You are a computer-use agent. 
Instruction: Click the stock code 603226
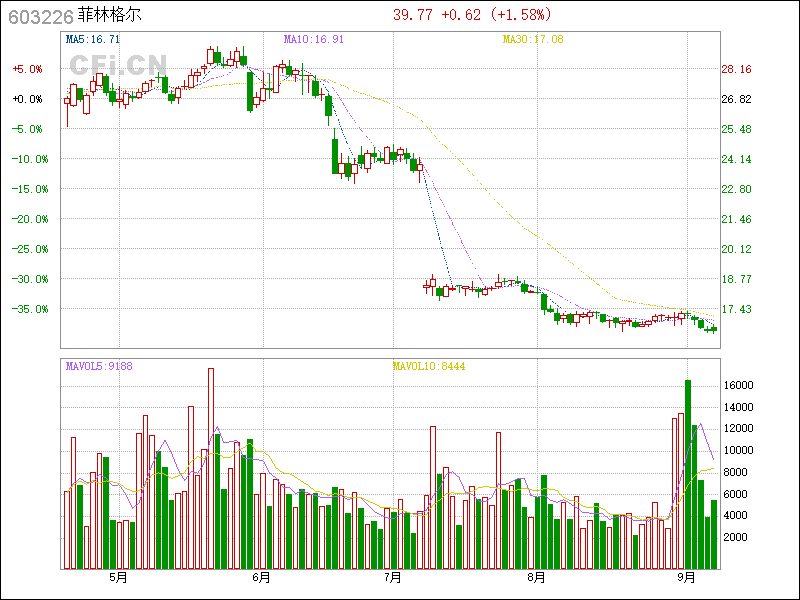(x=38, y=16)
